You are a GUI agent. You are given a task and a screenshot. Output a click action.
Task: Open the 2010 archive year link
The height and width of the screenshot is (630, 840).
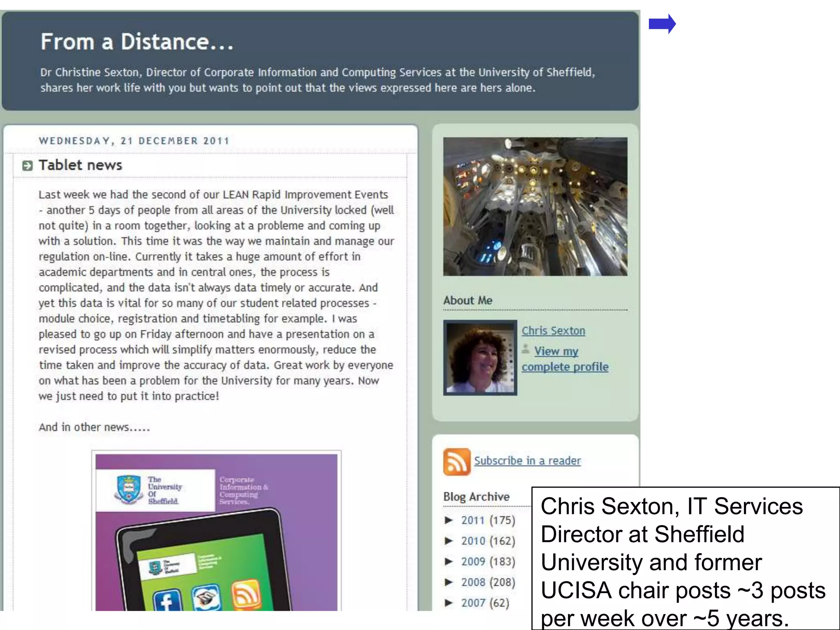coord(473,541)
